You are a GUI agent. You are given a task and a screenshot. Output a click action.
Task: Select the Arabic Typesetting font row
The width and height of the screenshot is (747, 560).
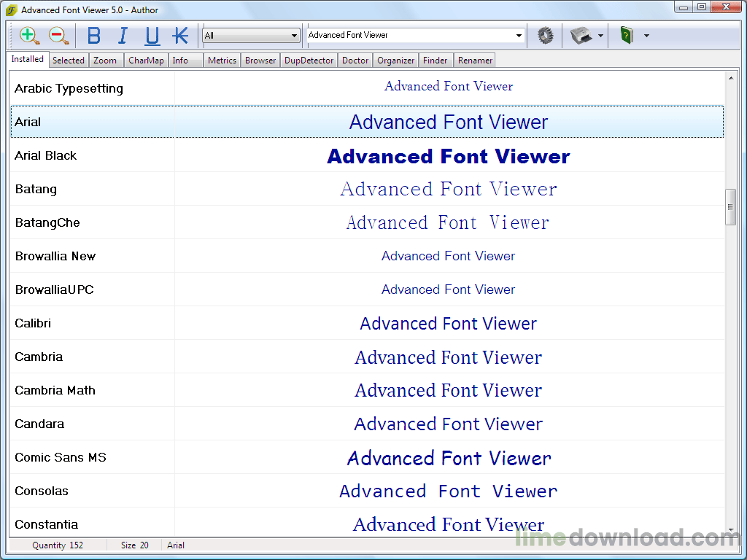pyautogui.click(x=367, y=88)
